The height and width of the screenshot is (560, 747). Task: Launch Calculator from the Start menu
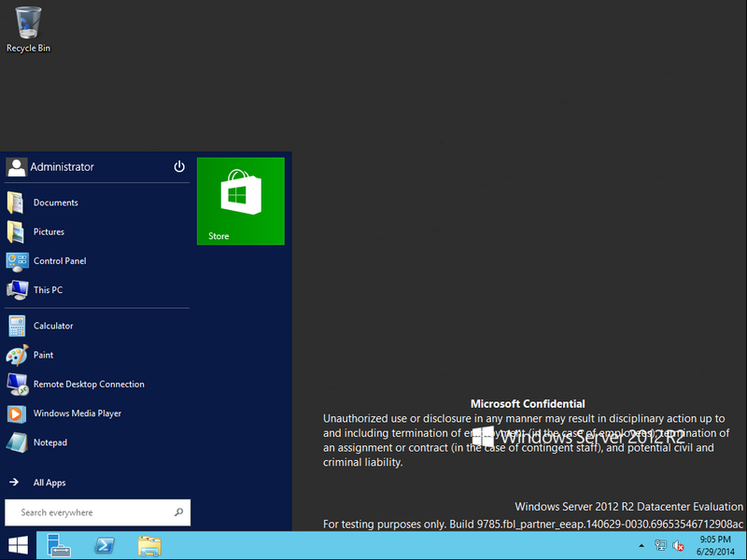tap(52, 326)
